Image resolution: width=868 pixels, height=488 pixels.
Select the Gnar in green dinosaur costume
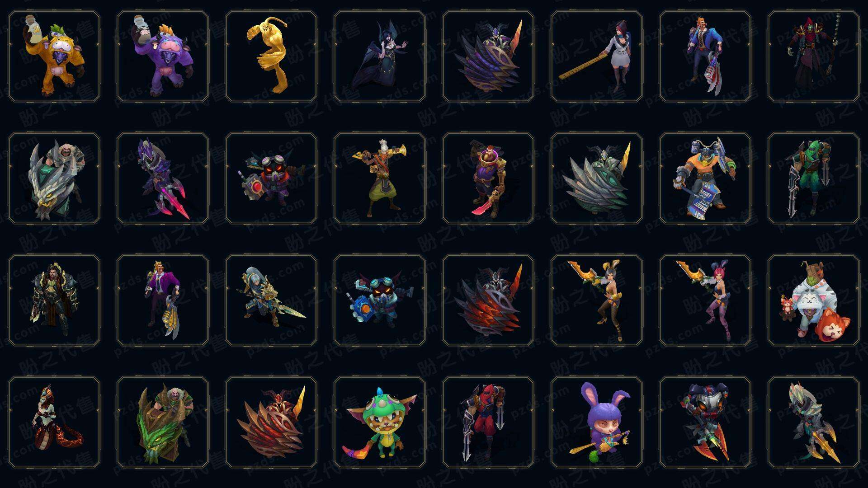click(380, 422)
